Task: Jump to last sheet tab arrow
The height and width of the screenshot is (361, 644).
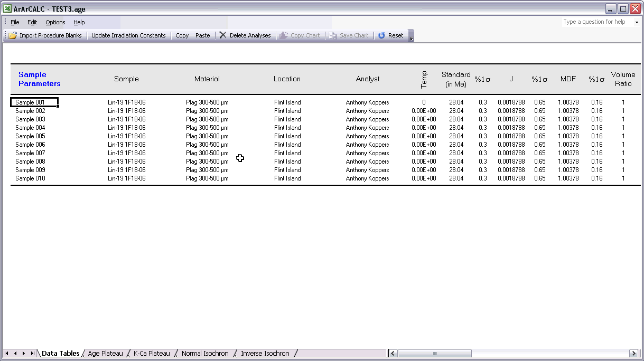Action: 32,353
